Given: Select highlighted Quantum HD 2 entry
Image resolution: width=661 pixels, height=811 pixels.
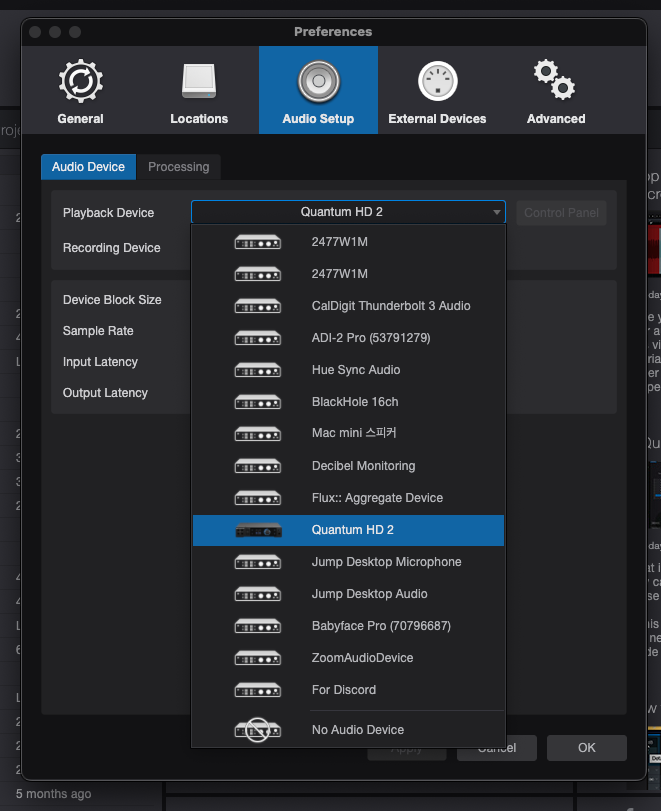Looking at the screenshot, I should pos(348,530).
